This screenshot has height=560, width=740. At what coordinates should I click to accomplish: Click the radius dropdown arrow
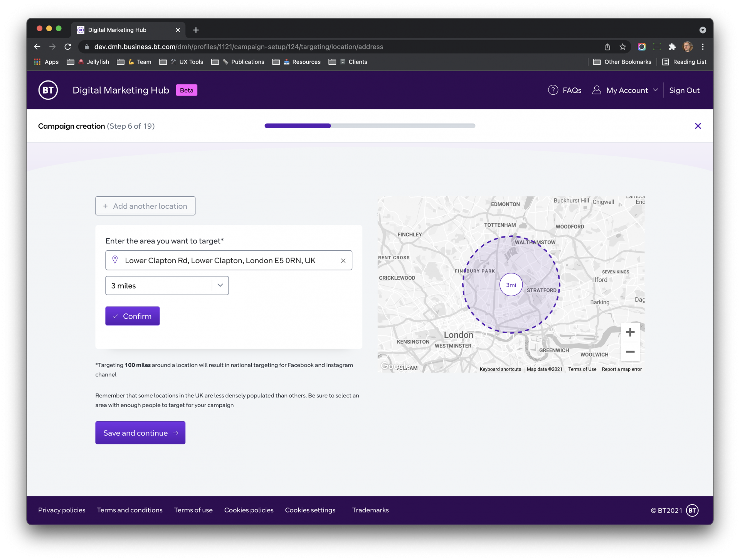pyautogui.click(x=220, y=285)
